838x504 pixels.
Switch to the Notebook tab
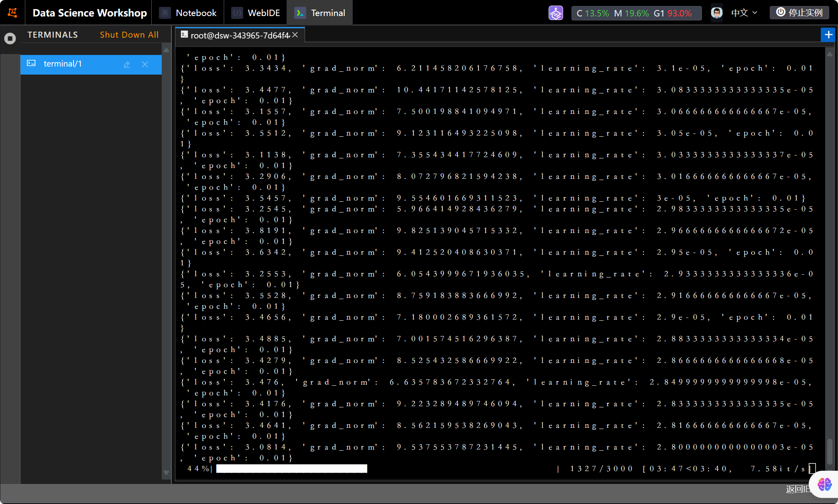coord(188,13)
